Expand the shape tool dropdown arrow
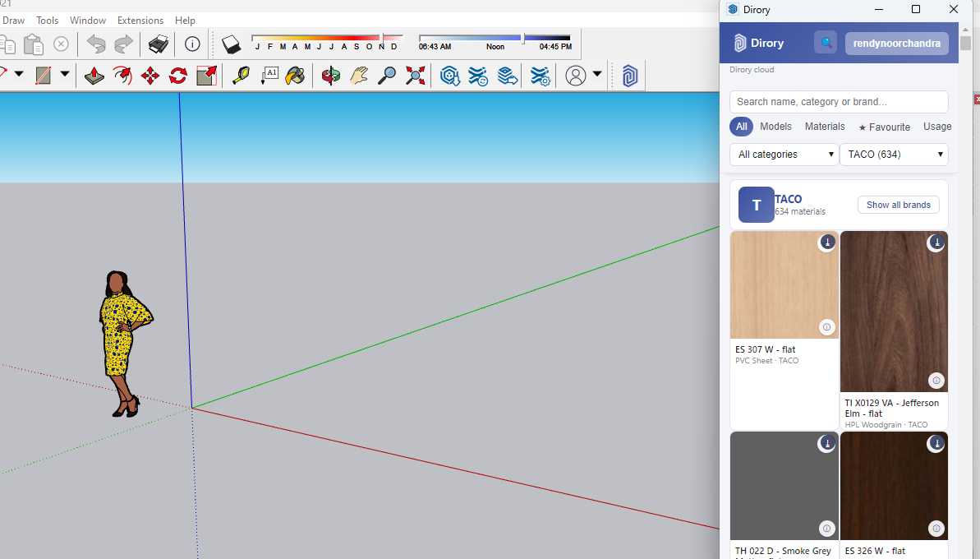The width and height of the screenshot is (980, 559). pyautogui.click(x=64, y=74)
